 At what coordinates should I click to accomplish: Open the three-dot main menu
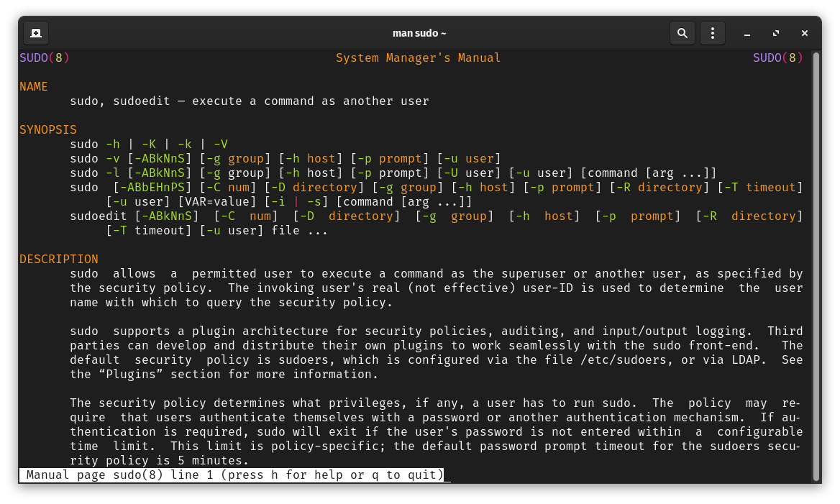[712, 33]
